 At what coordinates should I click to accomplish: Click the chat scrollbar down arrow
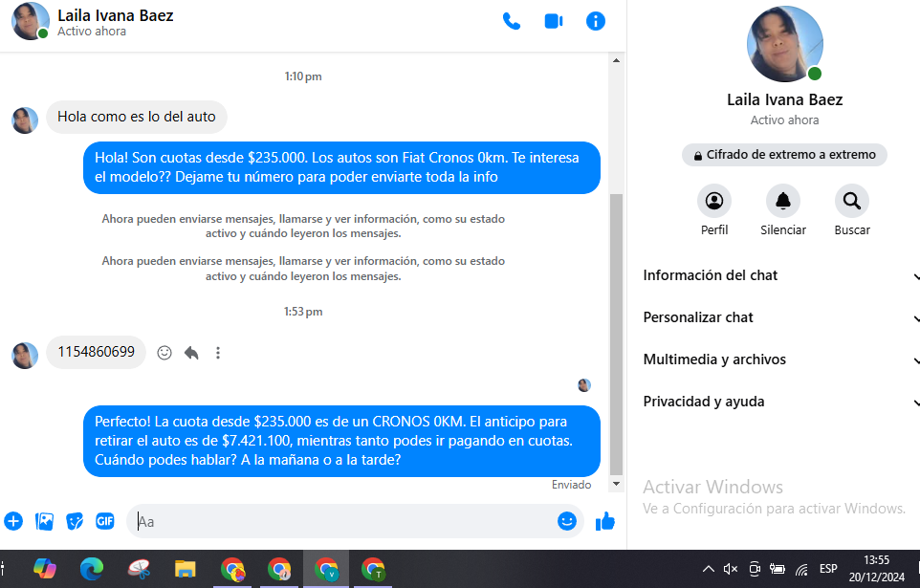click(x=616, y=484)
